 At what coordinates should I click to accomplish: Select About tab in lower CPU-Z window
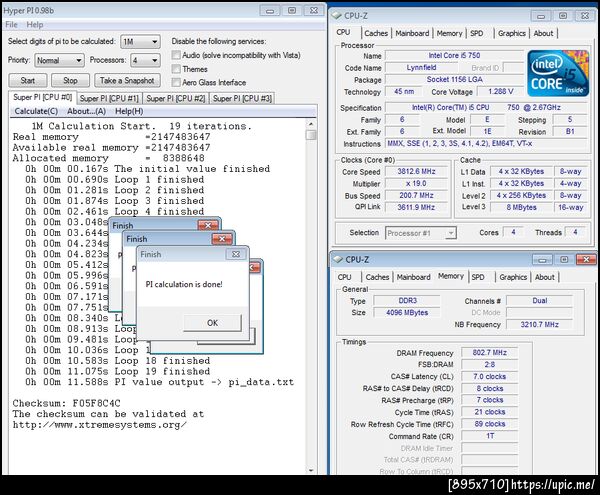pos(545,277)
